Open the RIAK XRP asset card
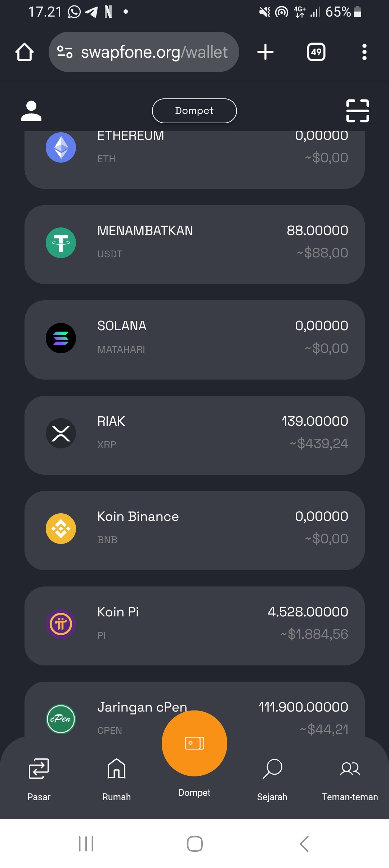Screen dimensions: 389x868 tap(194, 435)
